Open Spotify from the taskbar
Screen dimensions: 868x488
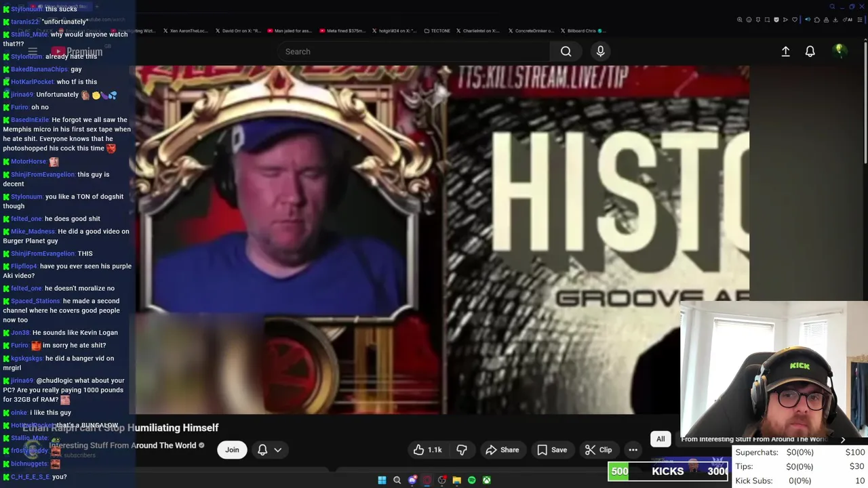click(x=472, y=480)
